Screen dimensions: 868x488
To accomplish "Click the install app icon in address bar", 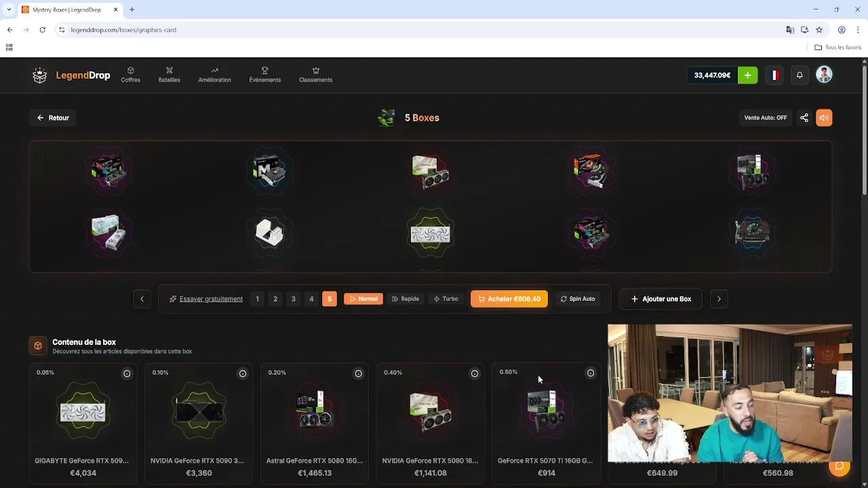I will coord(804,30).
